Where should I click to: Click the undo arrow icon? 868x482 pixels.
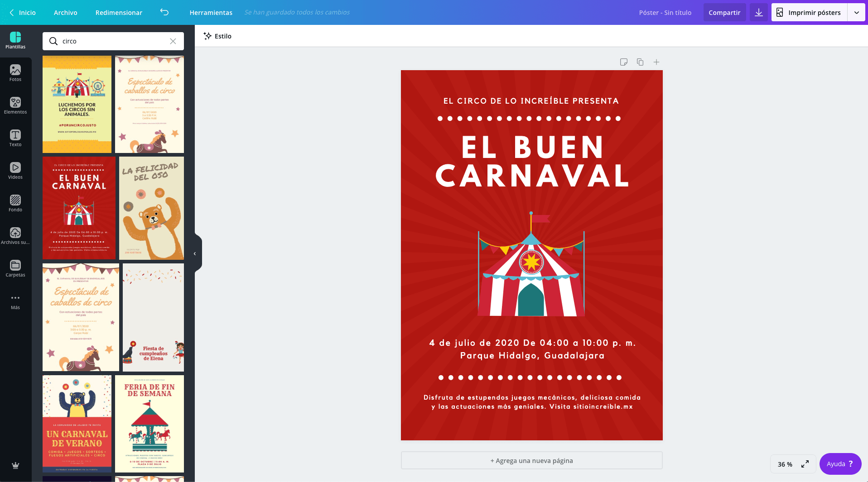point(164,12)
